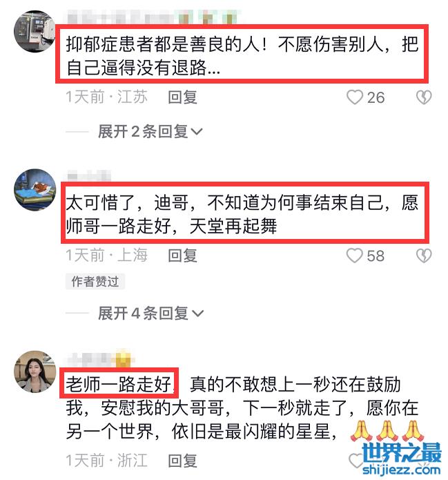Dislike the Jiangsu comment with broken heart
The width and height of the screenshot is (448, 480).
click(x=424, y=97)
